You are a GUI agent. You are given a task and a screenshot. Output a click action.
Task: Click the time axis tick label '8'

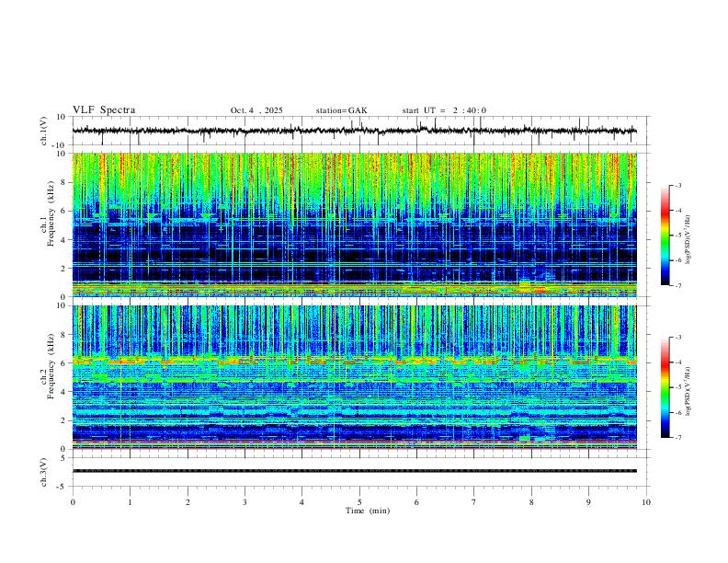click(x=531, y=502)
